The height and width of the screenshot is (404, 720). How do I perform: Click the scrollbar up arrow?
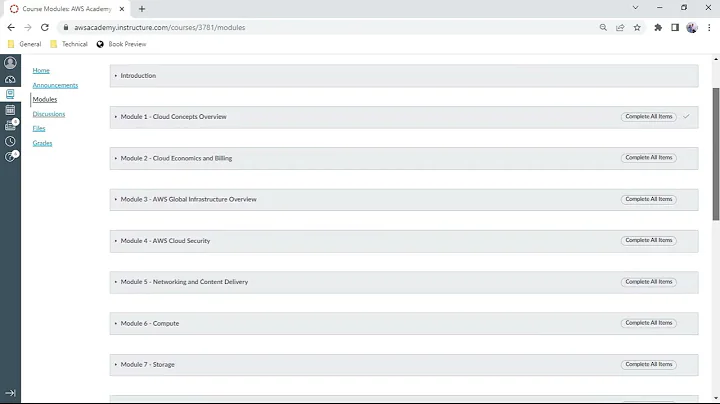click(x=716, y=59)
